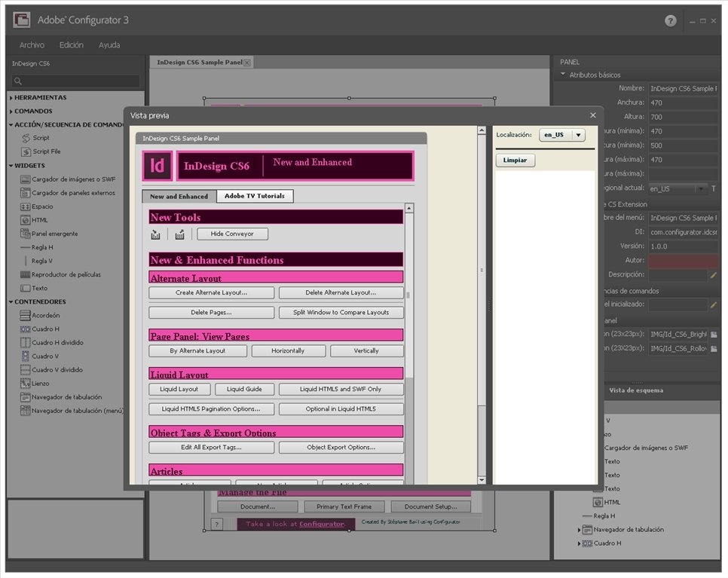Click the Delete Pages button

(x=211, y=313)
